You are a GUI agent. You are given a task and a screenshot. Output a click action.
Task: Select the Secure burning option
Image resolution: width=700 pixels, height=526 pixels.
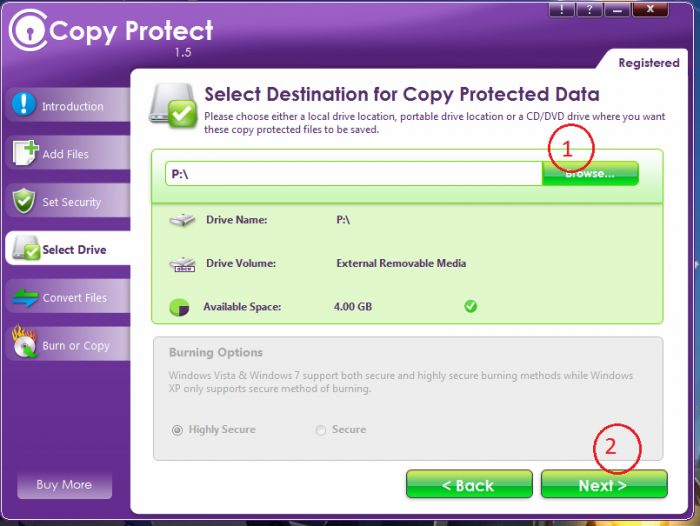321,430
